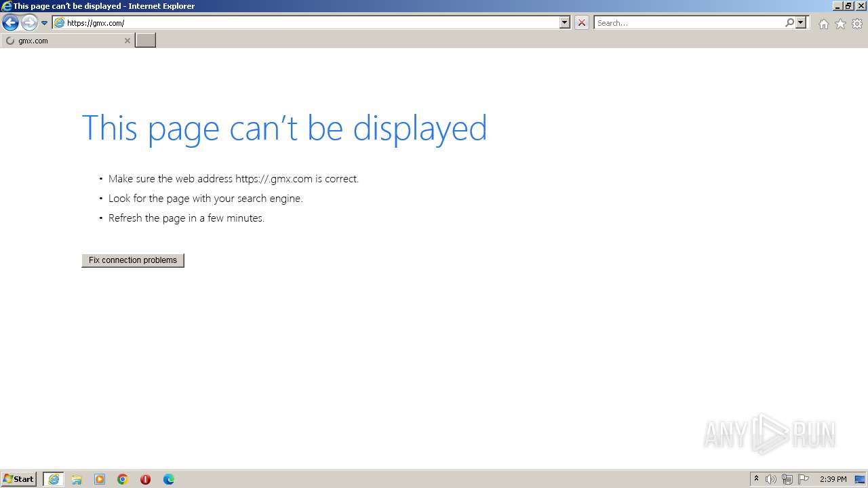Click the Forward arrow navigation button
The image size is (868, 488).
tap(29, 23)
